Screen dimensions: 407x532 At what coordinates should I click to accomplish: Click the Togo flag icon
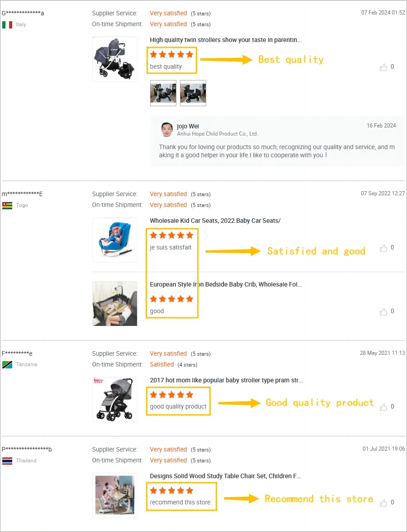[7, 206]
